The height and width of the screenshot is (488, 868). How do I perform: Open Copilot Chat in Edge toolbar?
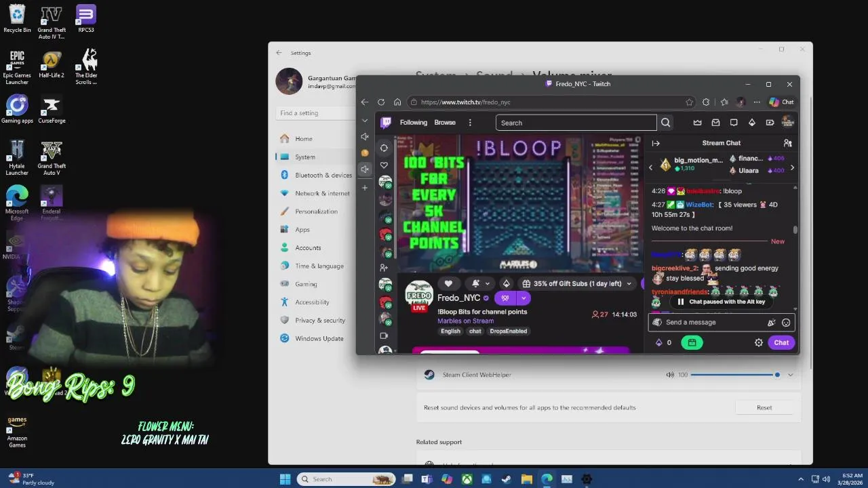pyautogui.click(x=781, y=102)
